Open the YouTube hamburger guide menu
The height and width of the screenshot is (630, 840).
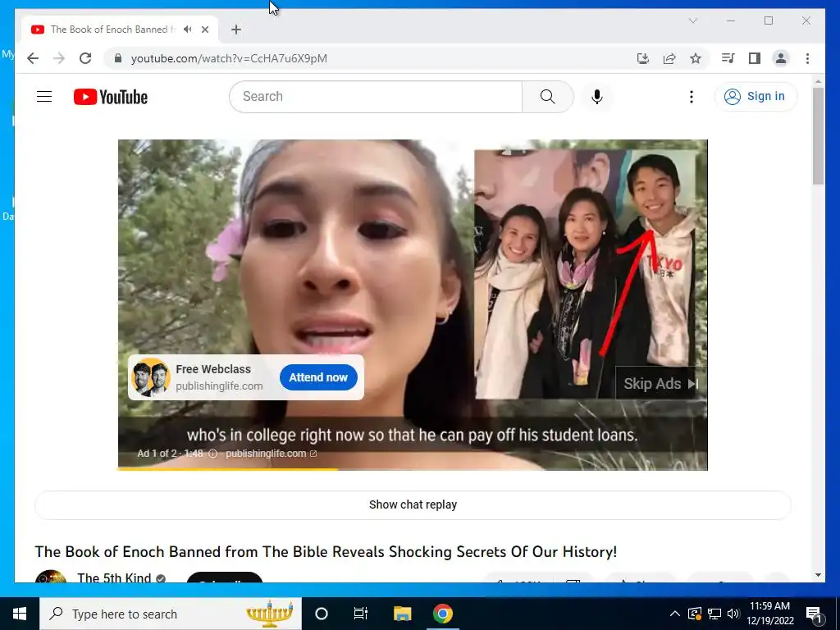pyautogui.click(x=44, y=97)
